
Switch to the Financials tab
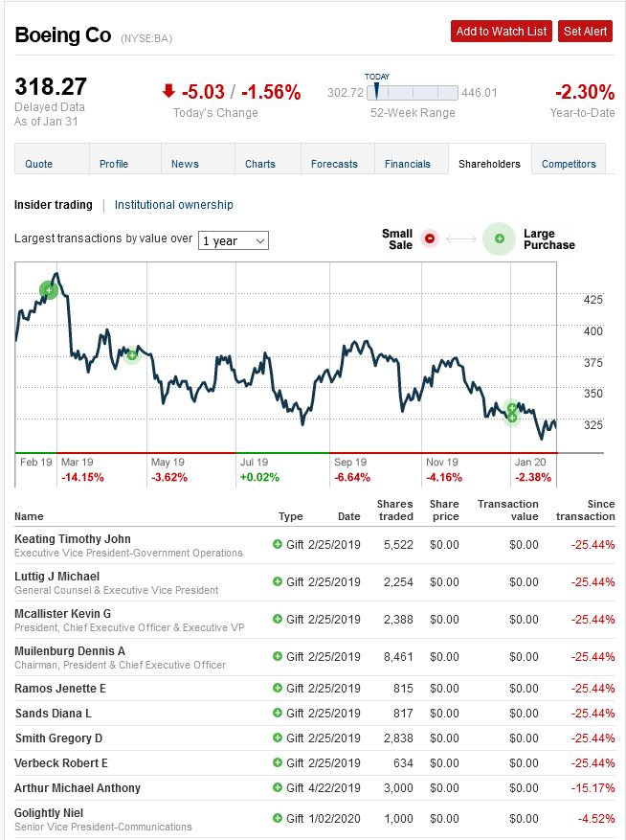[x=408, y=164]
